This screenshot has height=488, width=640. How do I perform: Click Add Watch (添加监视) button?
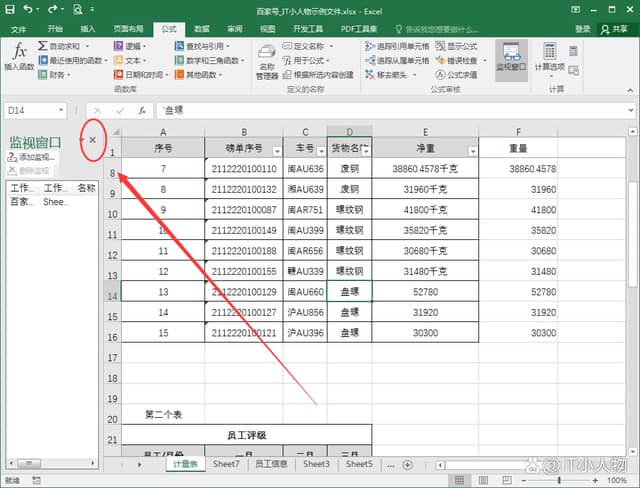coord(31,157)
